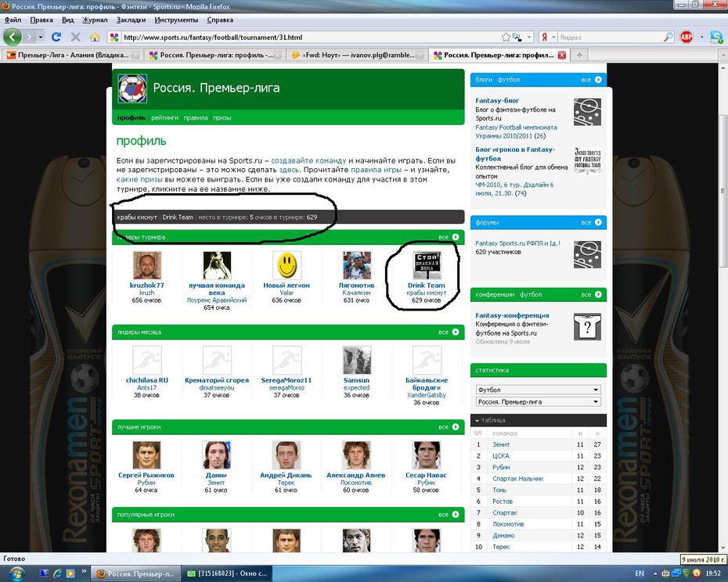Click the EN language indicator in tray
Viewport: 728px width, 582px height.
tap(640, 573)
